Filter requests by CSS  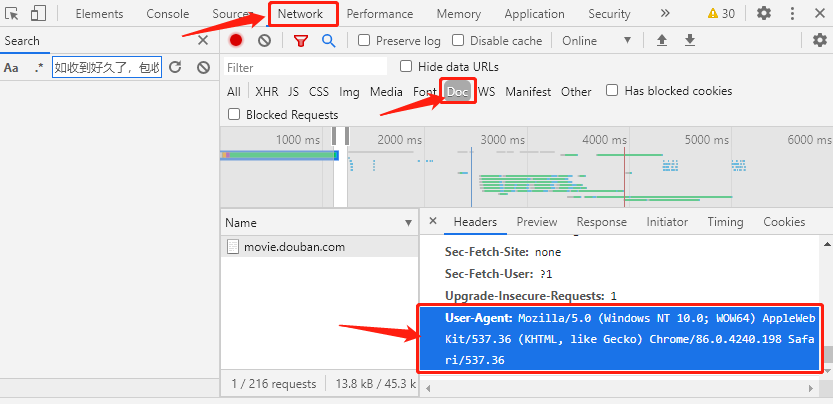(x=319, y=91)
